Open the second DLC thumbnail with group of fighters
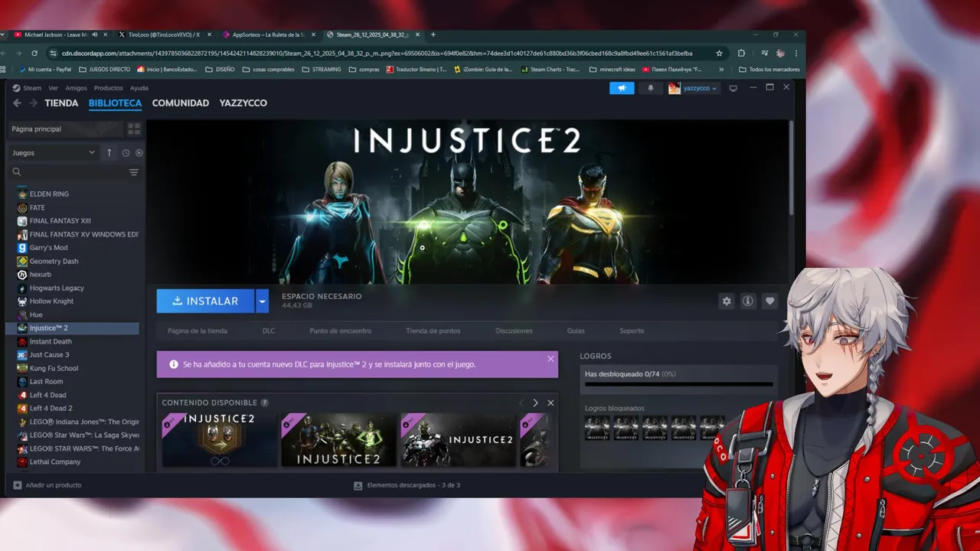Image resolution: width=980 pixels, height=551 pixels. (x=338, y=440)
